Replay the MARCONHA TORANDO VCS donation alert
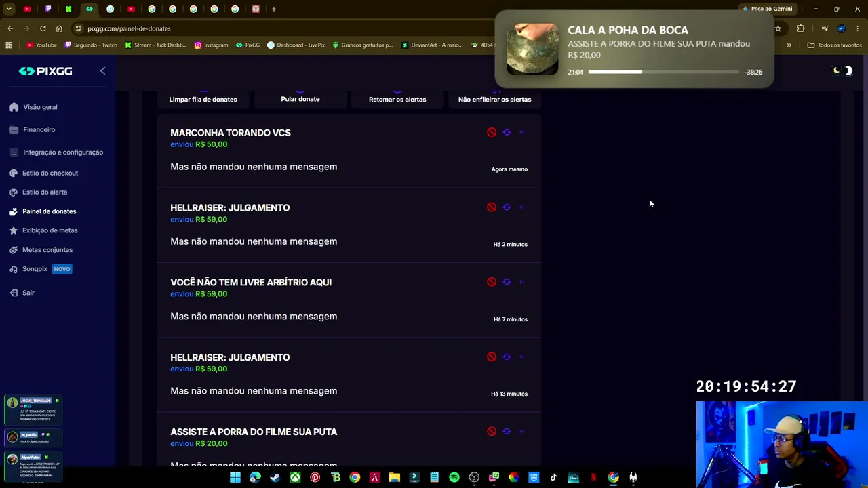This screenshot has height=488, width=868. click(x=507, y=132)
